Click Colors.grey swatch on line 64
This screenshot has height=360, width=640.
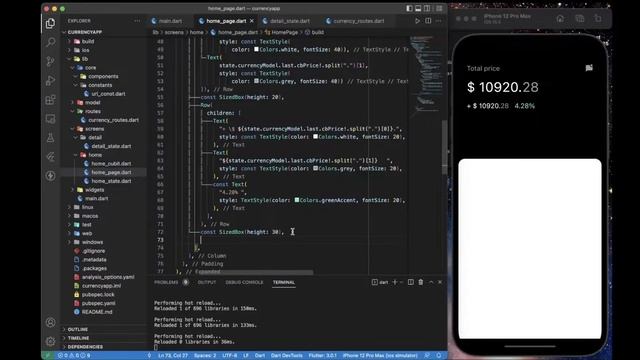316,168
